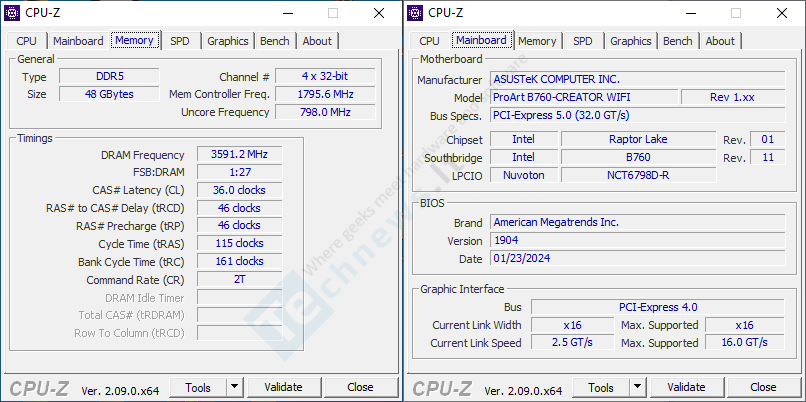Select the 48 GBytes size value

(109, 94)
